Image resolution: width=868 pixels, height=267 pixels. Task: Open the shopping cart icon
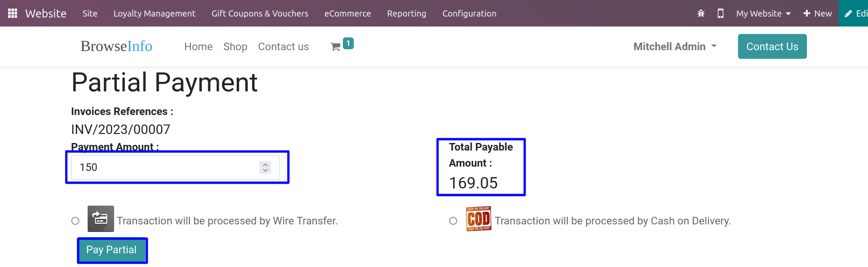[x=335, y=46]
